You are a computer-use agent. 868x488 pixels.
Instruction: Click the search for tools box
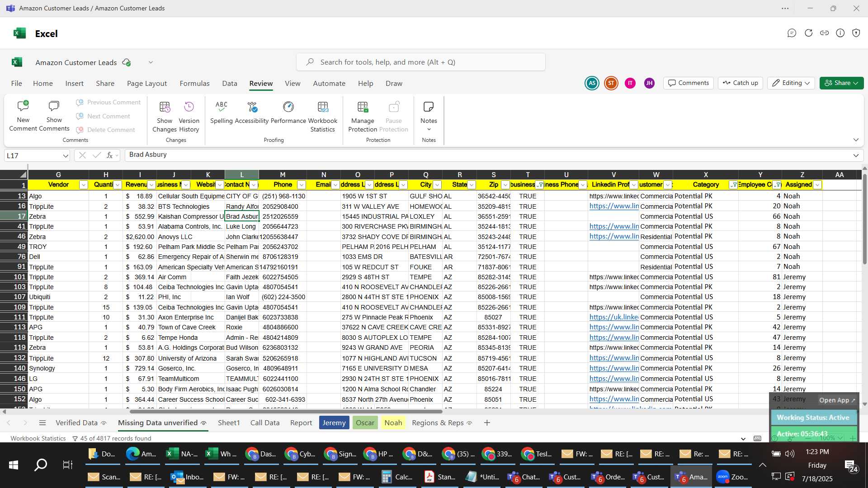(x=421, y=62)
